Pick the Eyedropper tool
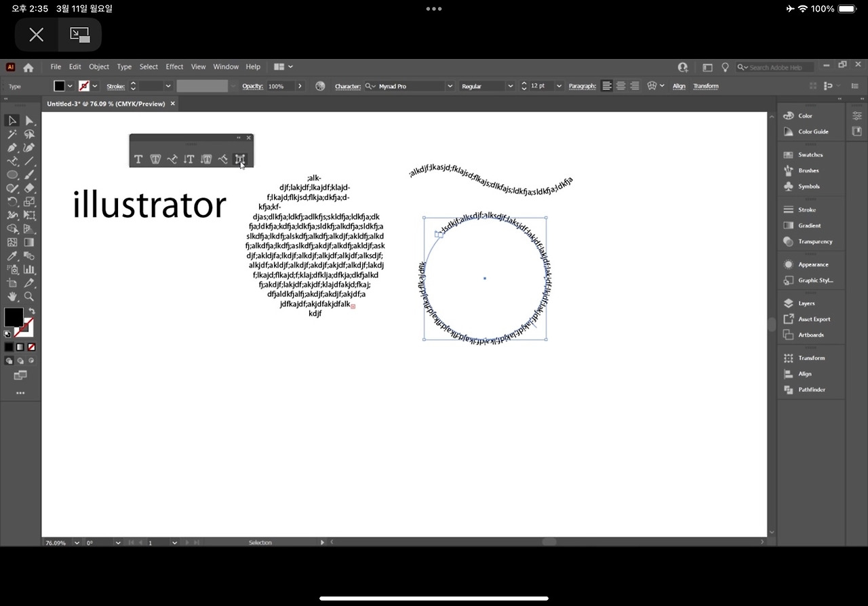 click(12, 256)
